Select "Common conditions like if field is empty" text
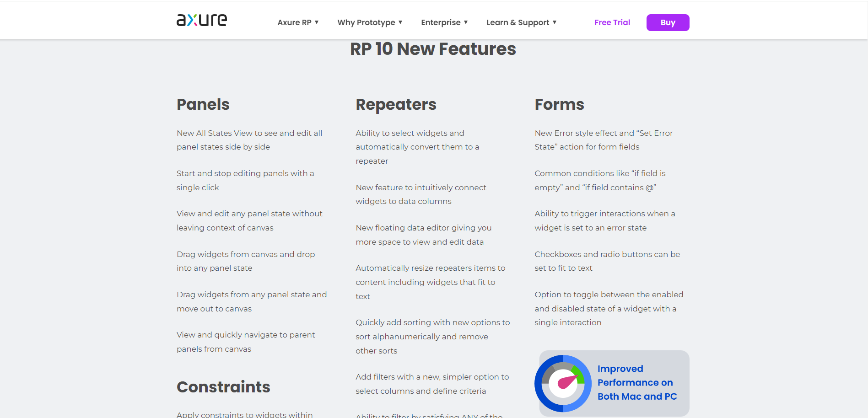Image resolution: width=868 pixels, height=418 pixels. click(x=600, y=180)
